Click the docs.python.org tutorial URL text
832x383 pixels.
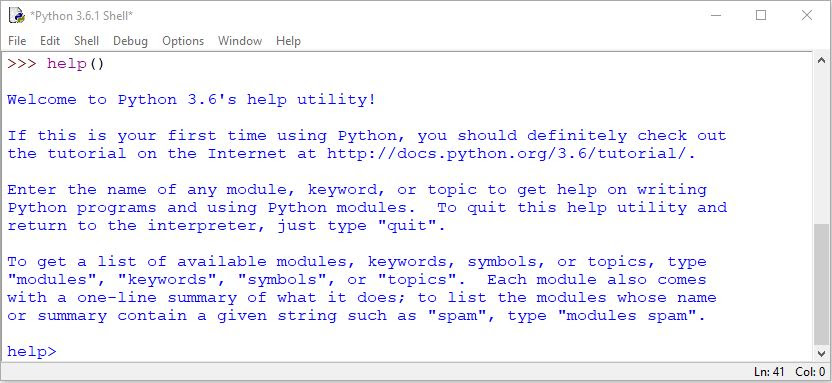[x=509, y=154]
